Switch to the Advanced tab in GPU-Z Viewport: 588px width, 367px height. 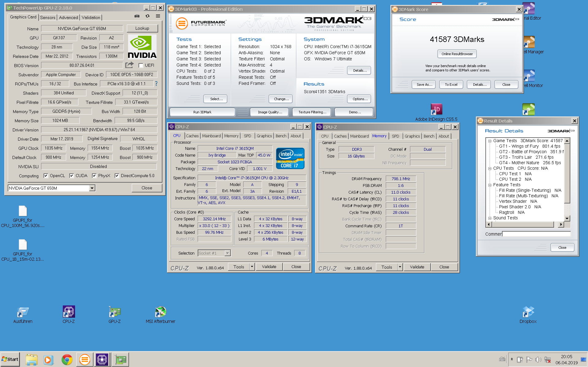tap(69, 17)
